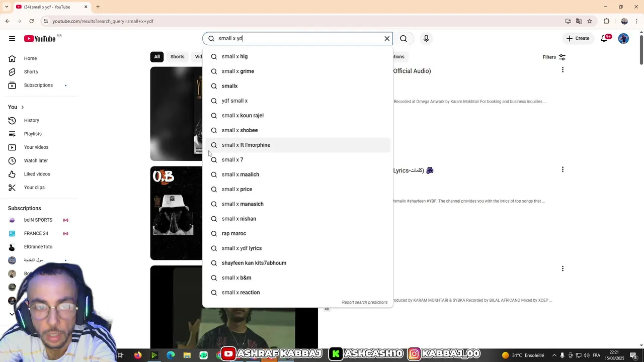
Task: Close the YouTube browser tab
Action: click(x=86, y=7)
